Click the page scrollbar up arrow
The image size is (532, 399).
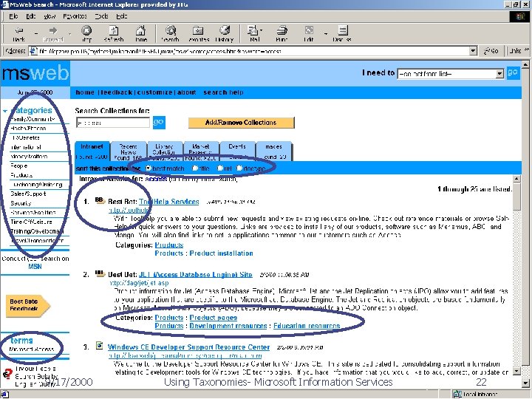point(525,64)
